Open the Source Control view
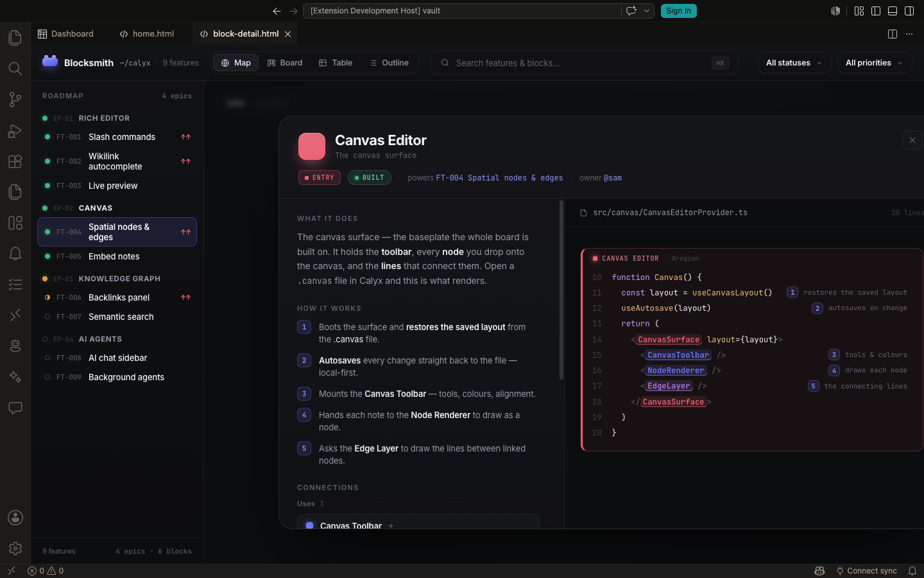The width and height of the screenshot is (924, 578). (x=15, y=100)
